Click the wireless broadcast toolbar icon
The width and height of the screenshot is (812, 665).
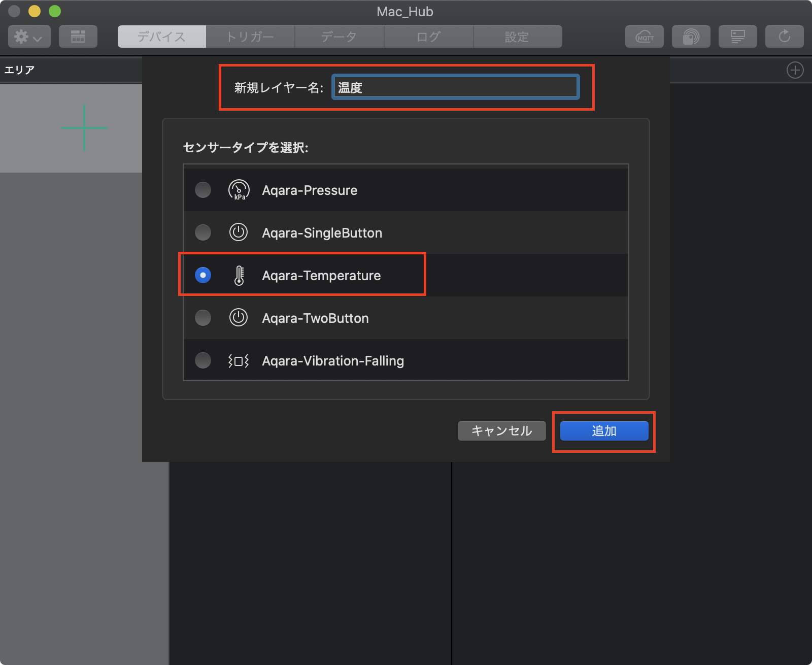pos(691,37)
